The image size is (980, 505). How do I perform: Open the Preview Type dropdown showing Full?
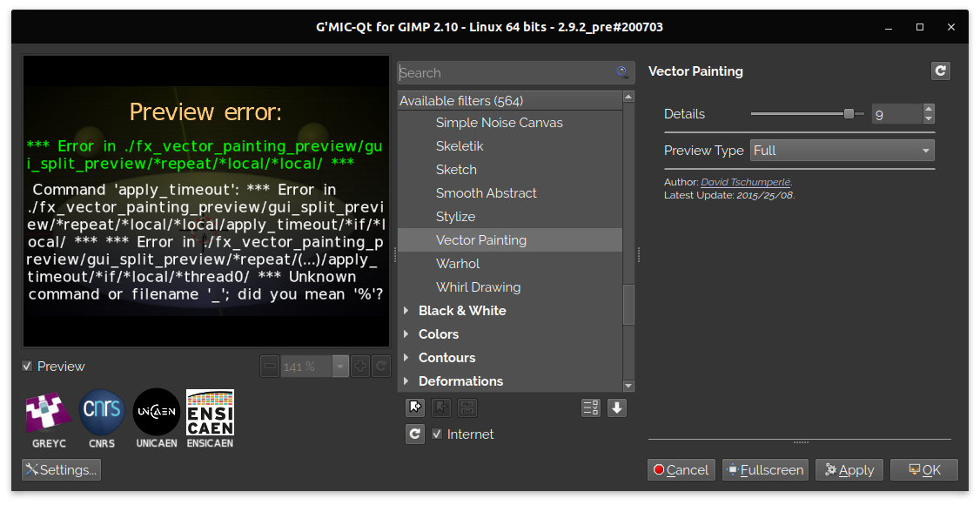[842, 151]
